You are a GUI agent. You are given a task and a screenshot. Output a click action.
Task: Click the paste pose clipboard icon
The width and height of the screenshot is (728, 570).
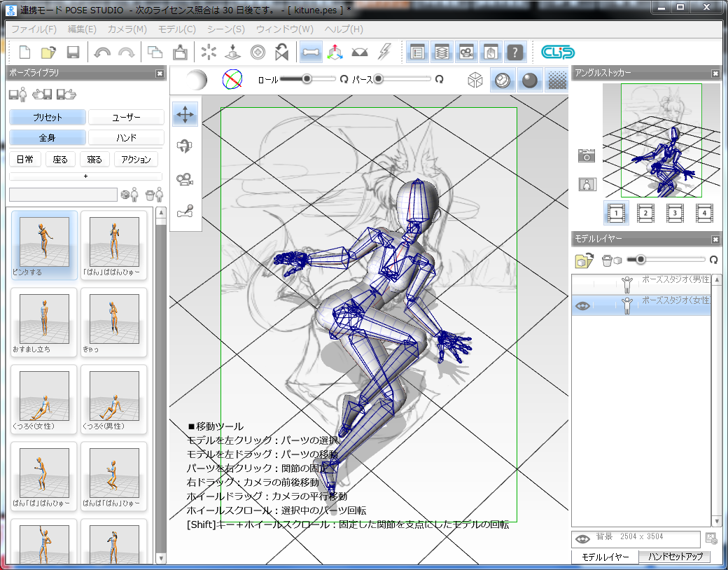(x=180, y=52)
